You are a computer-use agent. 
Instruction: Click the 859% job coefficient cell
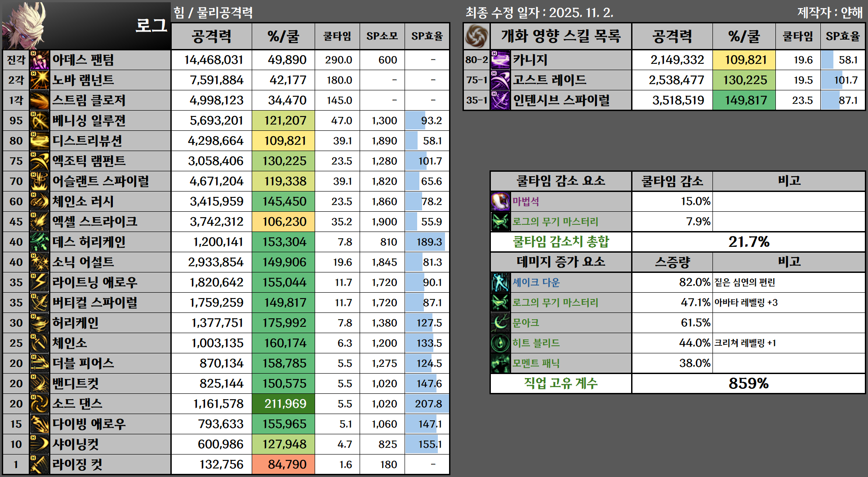(x=748, y=383)
